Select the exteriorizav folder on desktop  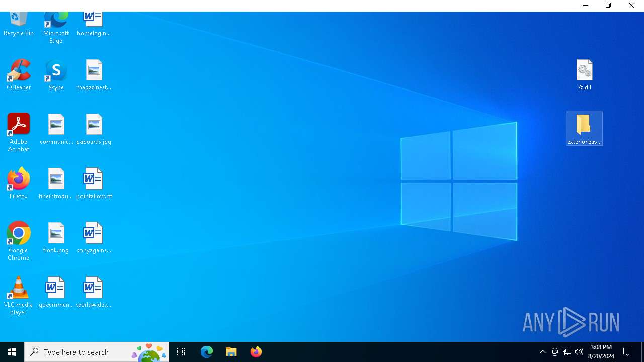[x=584, y=129]
